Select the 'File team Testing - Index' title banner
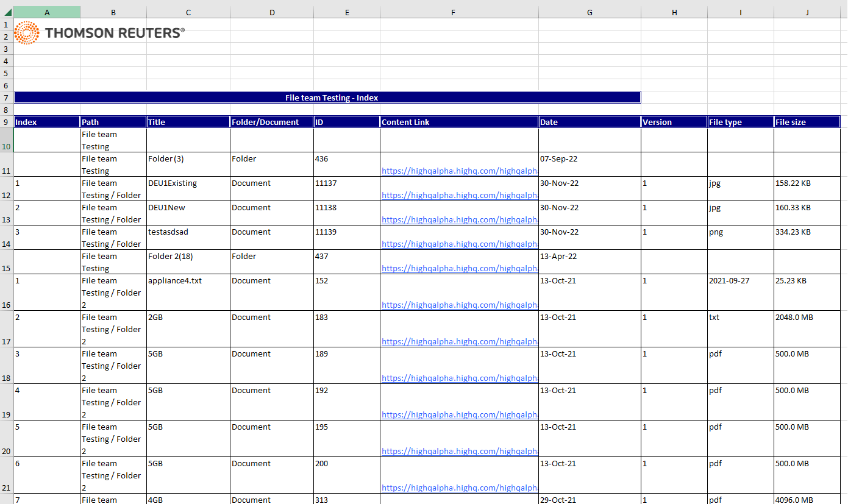848x504 pixels. pyautogui.click(x=327, y=98)
